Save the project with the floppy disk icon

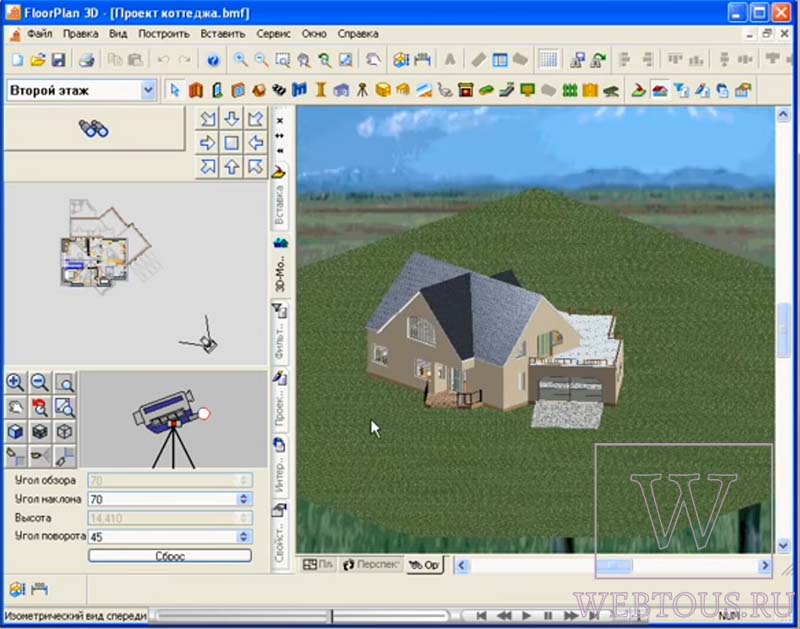58,60
